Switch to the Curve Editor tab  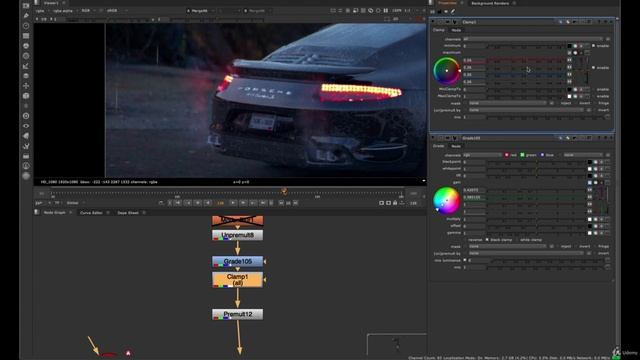pyautogui.click(x=91, y=213)
